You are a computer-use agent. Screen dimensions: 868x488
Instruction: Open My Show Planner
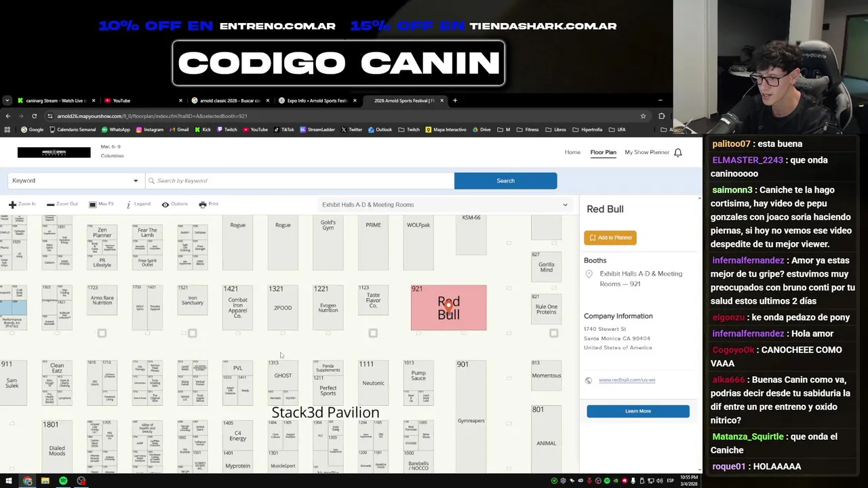[x=647, y=152]
